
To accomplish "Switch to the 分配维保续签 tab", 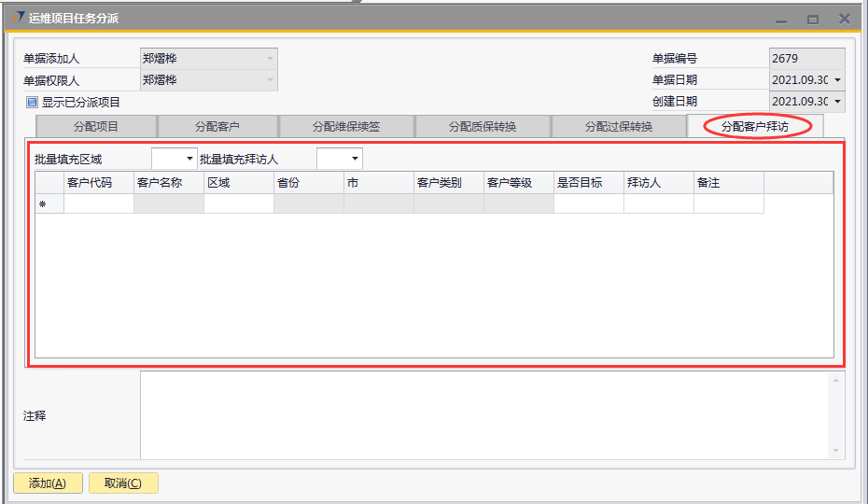I will [346, 127].
